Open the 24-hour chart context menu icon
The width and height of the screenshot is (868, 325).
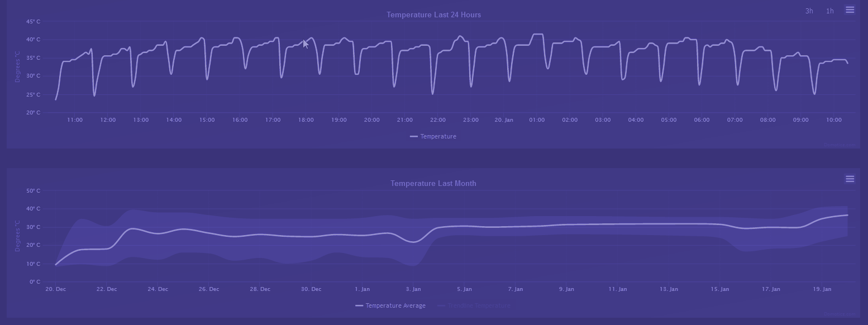coord(850,10)
